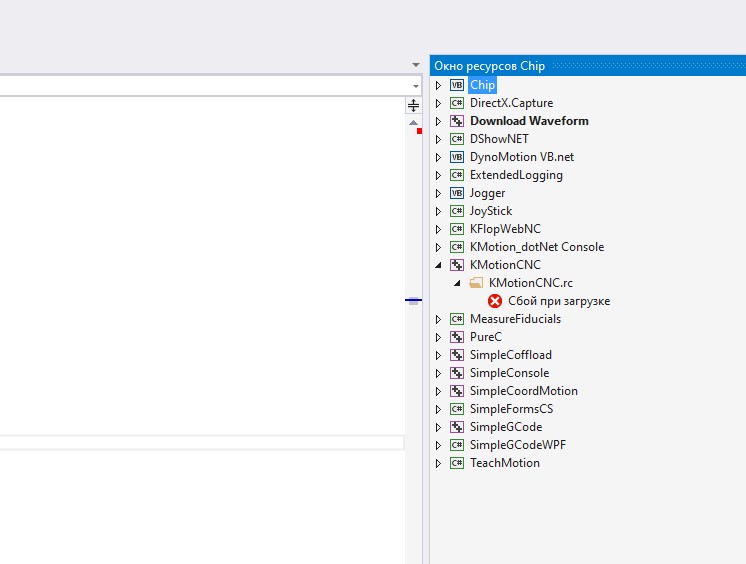Viewport: 746px width, 564px height.
Task: Click the editor scrollbar up arrow
Action: [x=413, y=122]
